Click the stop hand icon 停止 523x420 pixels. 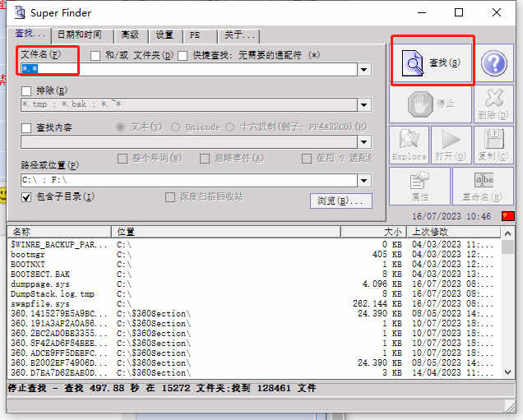click(431, 104)
